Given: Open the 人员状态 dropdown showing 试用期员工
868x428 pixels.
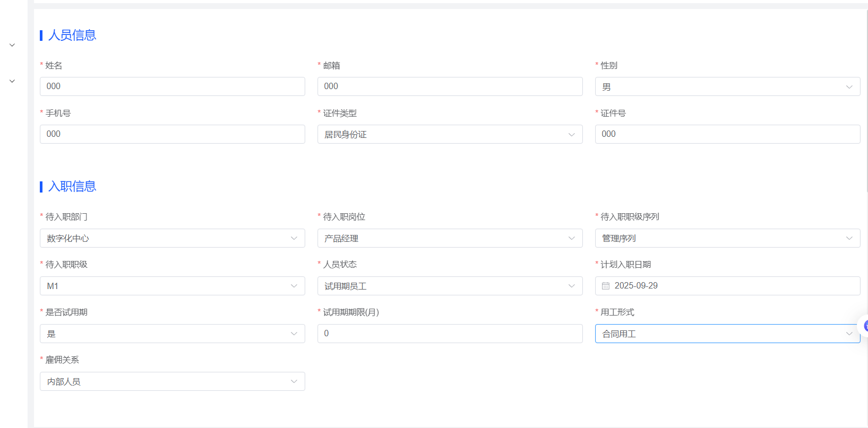Looking at the screenshot, I should (450, 286).
